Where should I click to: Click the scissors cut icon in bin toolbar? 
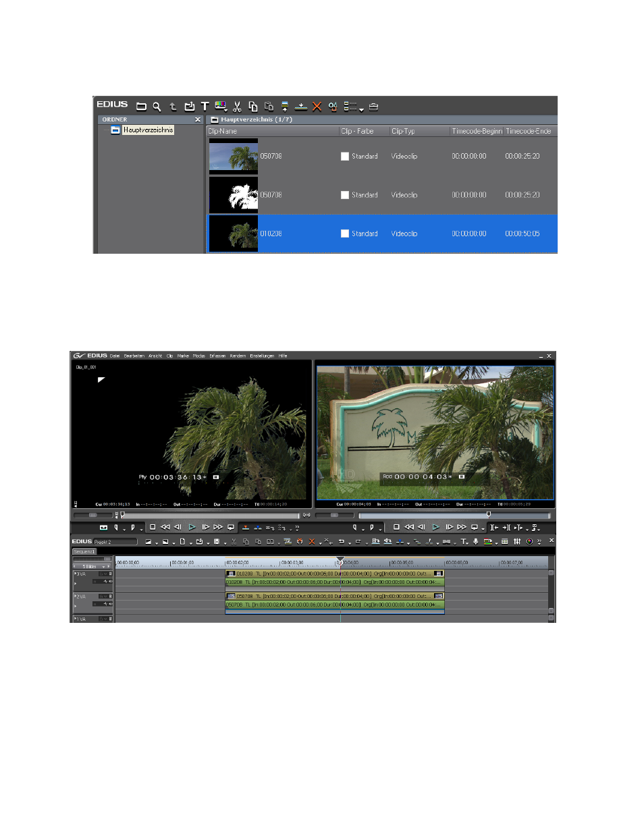pyautogui.click(x=237, y=106)
